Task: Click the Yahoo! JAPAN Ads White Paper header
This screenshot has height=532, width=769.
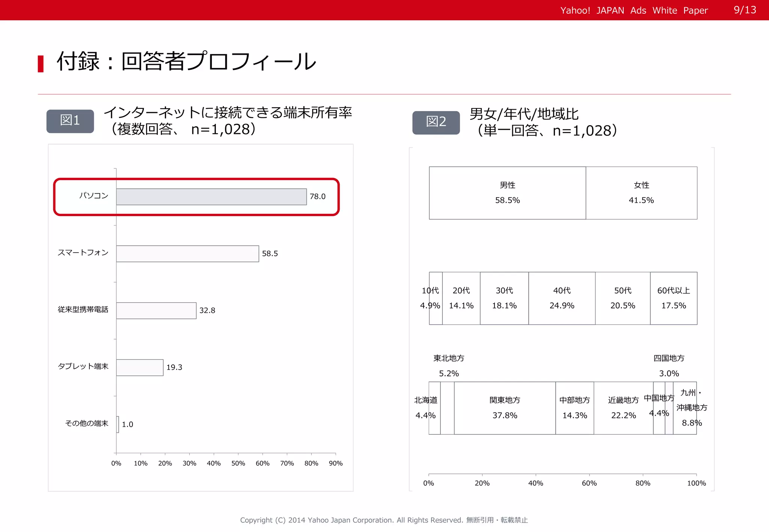Action: tap(634, 11)
